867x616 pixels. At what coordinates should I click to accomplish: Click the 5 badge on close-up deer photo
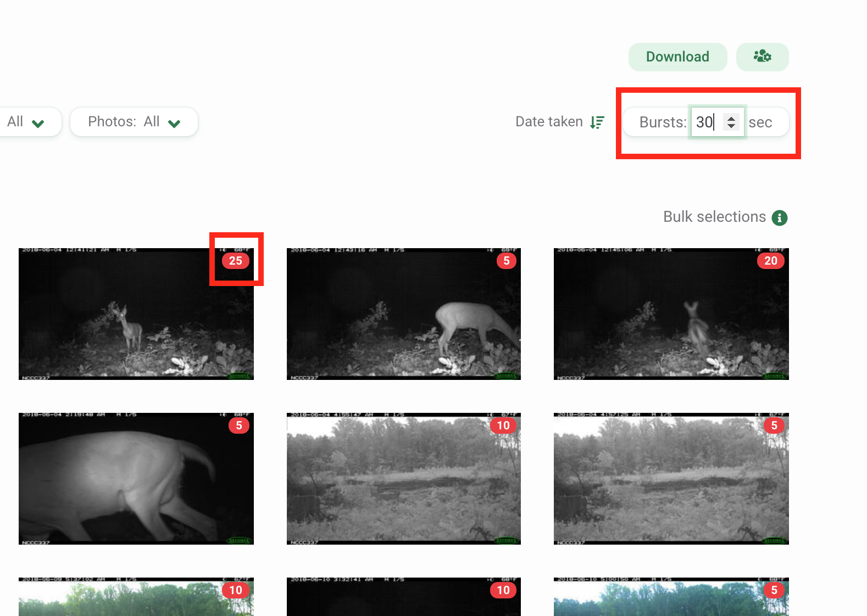pos(239,425)
